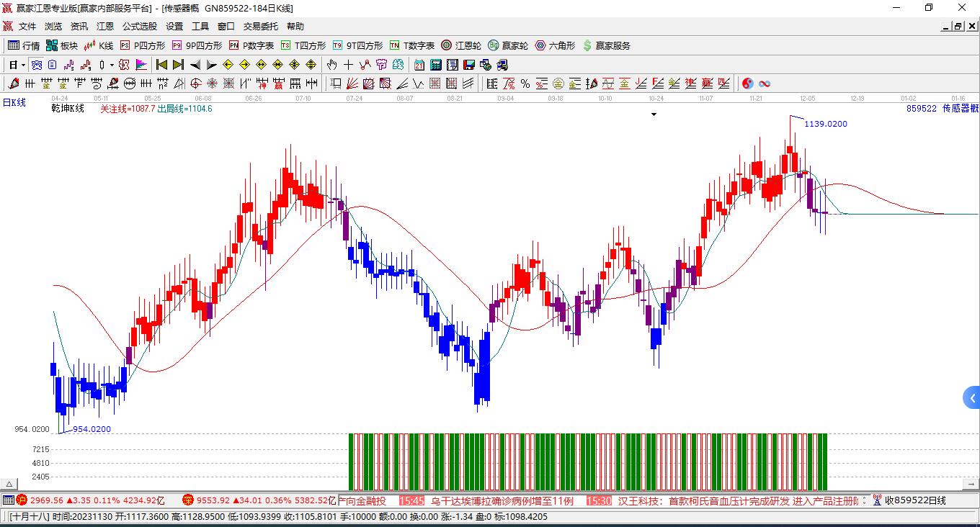Viewport: 980px width, 527px height.
Task: Open the calendar 21 icon
Action: click(419, 65)
